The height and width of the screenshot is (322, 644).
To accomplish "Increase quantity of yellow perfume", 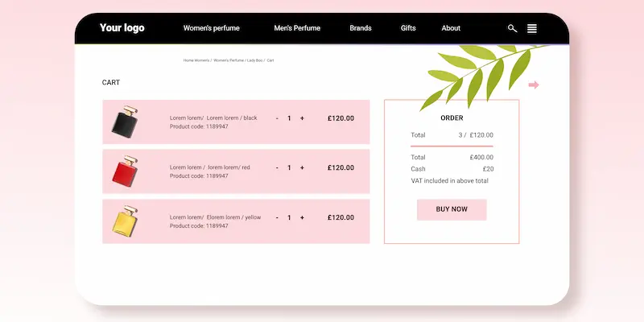I will click(302, 217).
